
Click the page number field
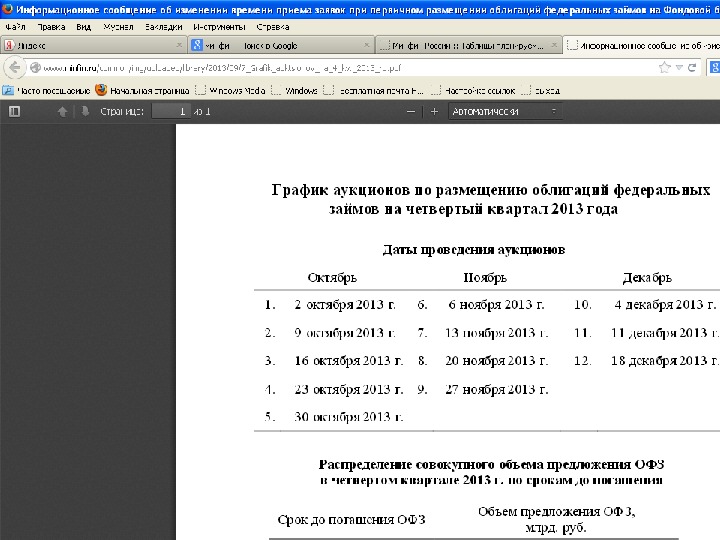[171, 112]
